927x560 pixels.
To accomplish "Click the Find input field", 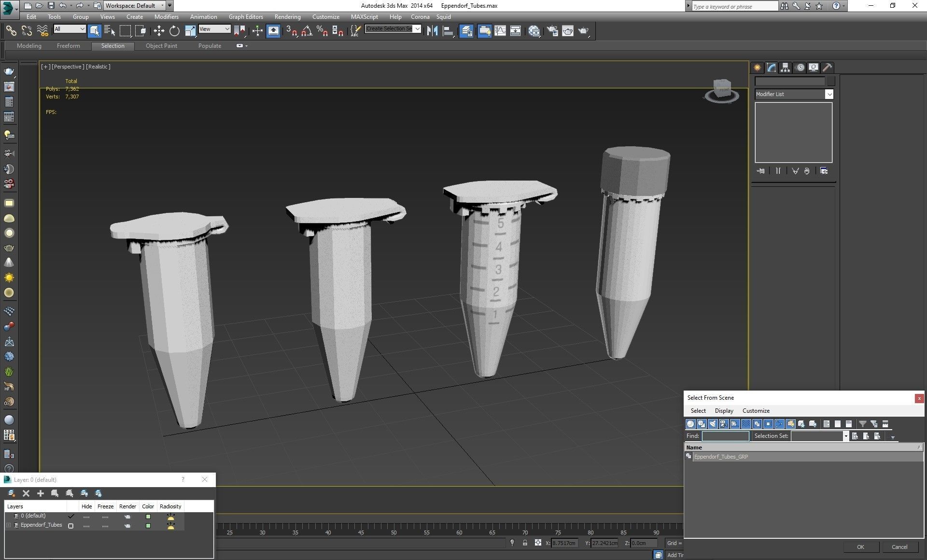I will click(x=725, y=436).
